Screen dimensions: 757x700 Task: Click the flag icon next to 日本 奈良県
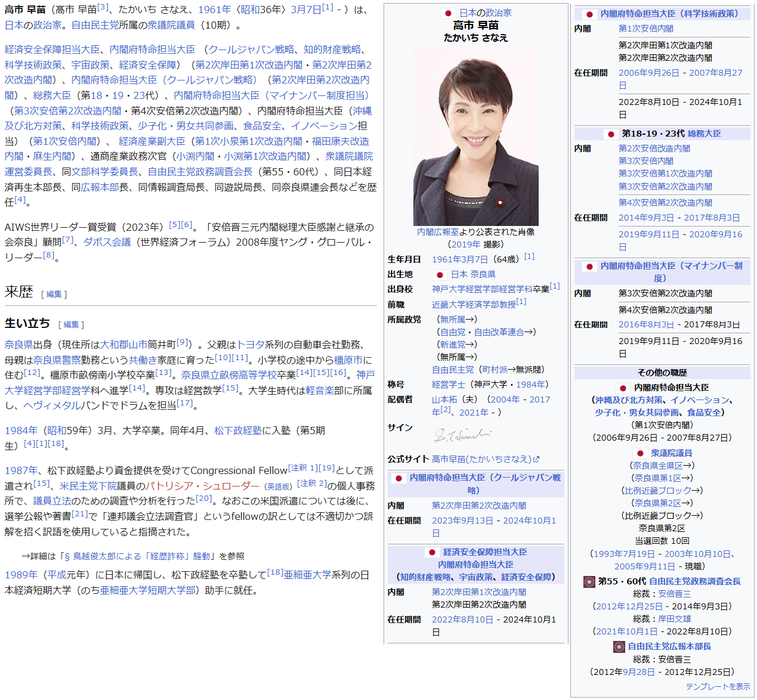tap(440, 275)
